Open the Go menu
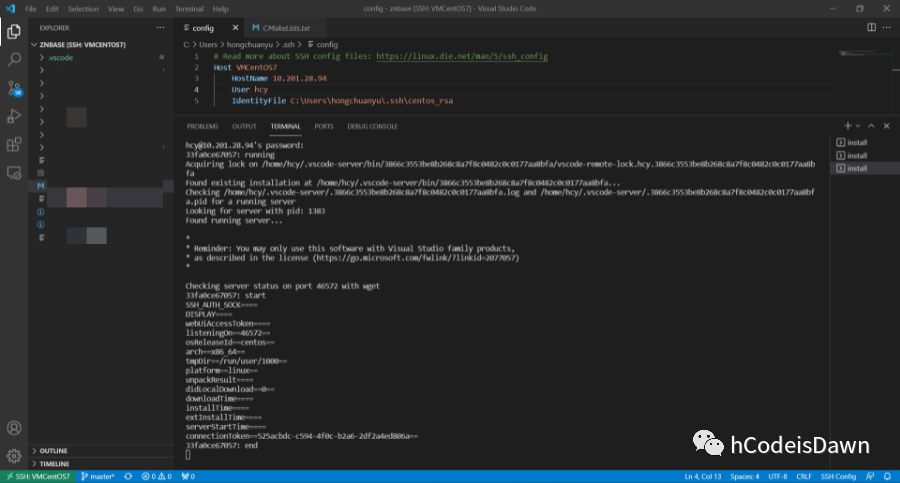The width and height of the screenshot is (900, 483). coord(138,9)
